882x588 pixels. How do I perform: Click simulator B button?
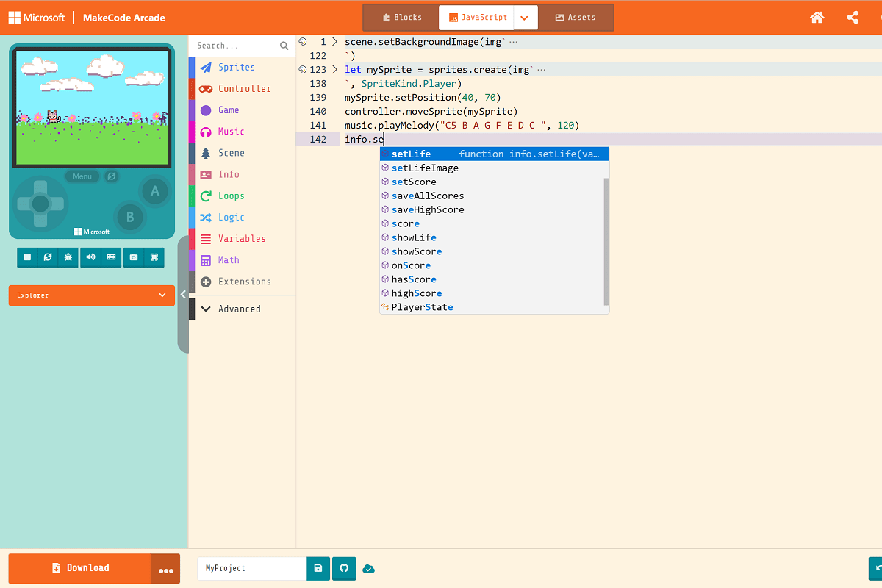click(130, 217)
